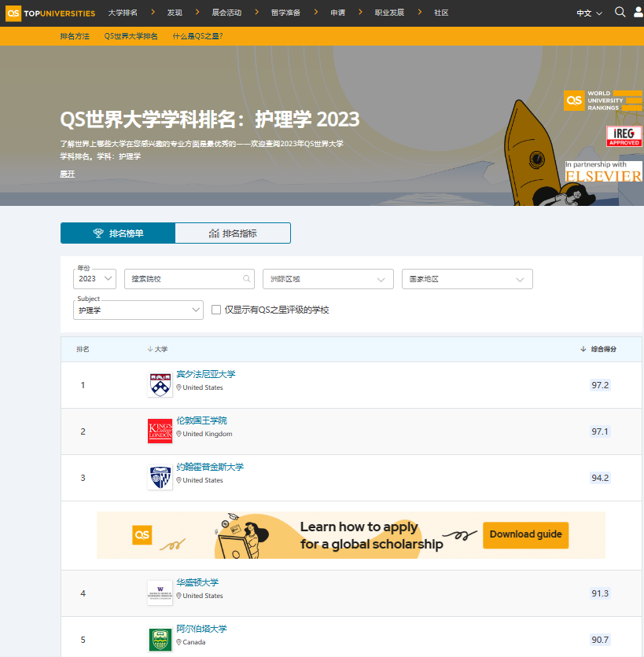Click the King's College London logo

[x=160, y=431]
